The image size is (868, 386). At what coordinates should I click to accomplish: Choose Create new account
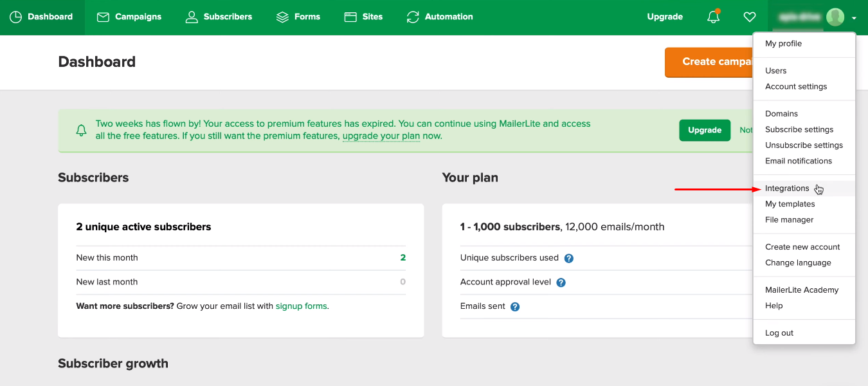(x=804, y=247)
